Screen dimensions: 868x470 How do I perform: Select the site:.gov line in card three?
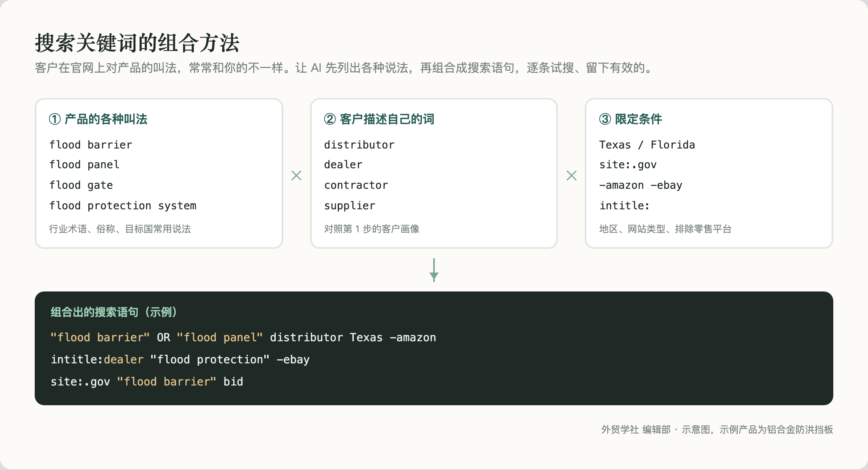628,164
